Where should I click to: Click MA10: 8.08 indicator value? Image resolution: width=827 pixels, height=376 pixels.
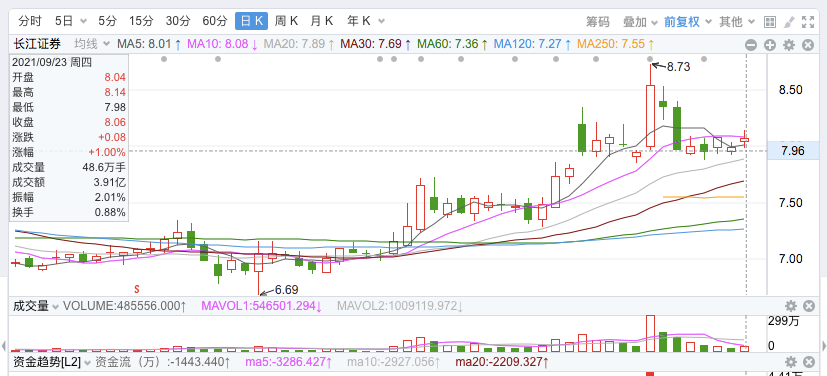pyautogui.click(x=223, y=44)
